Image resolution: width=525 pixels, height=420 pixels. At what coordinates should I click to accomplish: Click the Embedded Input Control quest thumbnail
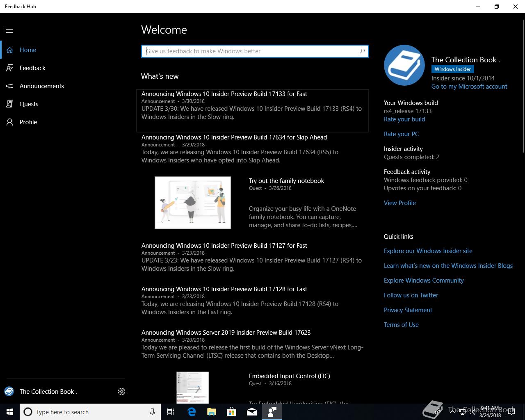click(193, 388)
